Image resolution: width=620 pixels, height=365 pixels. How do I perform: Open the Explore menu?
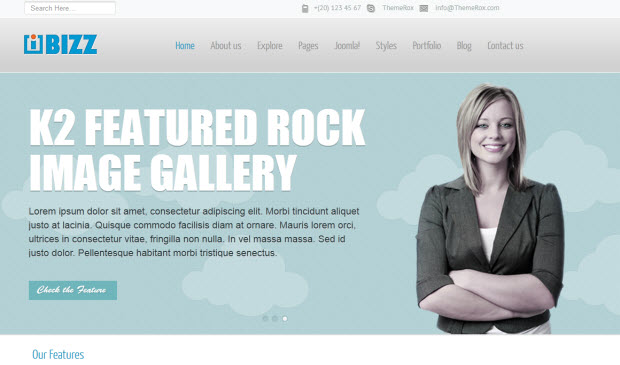tap(270, 46)
